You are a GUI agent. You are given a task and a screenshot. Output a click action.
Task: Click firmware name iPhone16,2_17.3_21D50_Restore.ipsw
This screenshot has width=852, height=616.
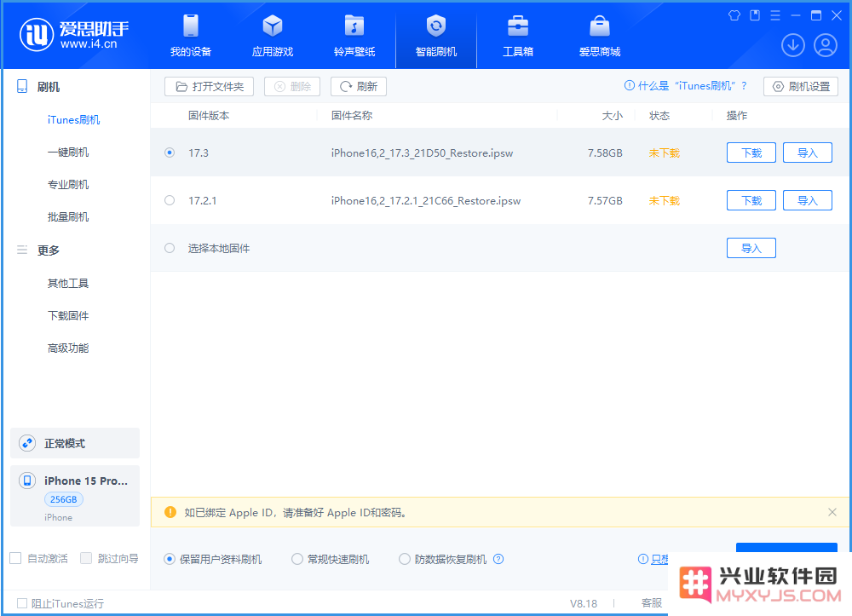pos(422,153)
